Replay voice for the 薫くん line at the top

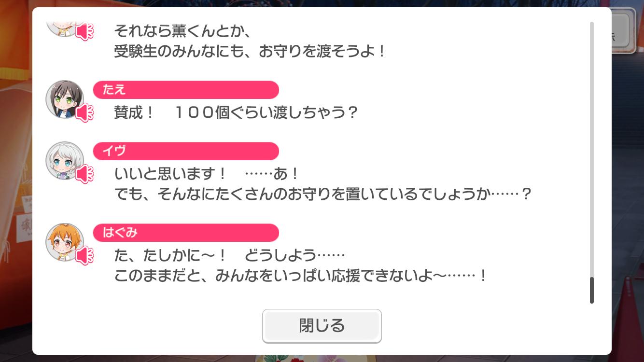pos(85,32)
